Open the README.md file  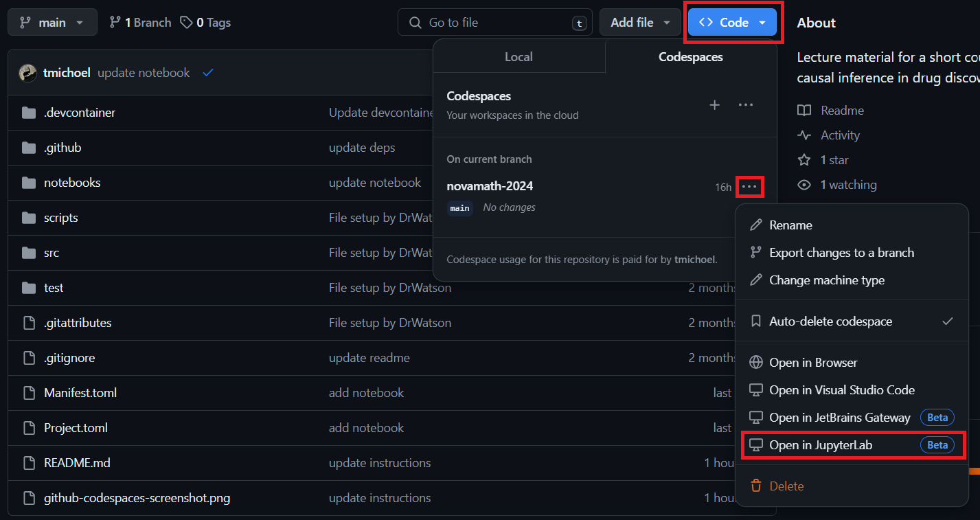[x=77, y=463]
